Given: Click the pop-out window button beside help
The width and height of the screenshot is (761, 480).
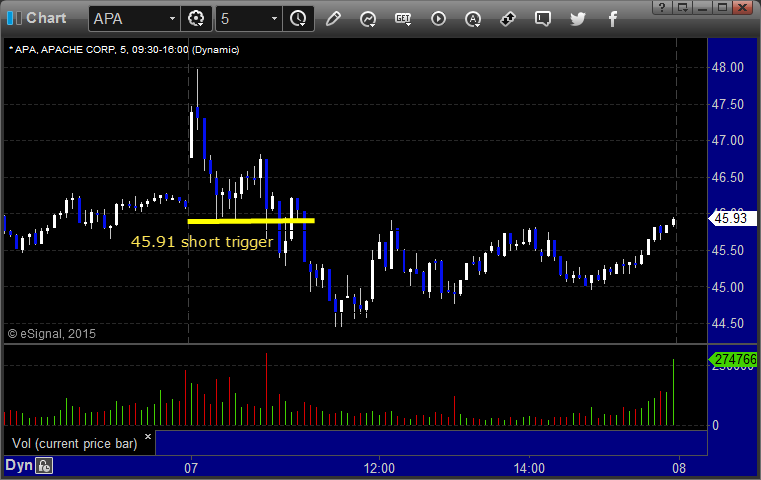Looking at the screenshot, I should pyautogui.click(x=682, y=7).
